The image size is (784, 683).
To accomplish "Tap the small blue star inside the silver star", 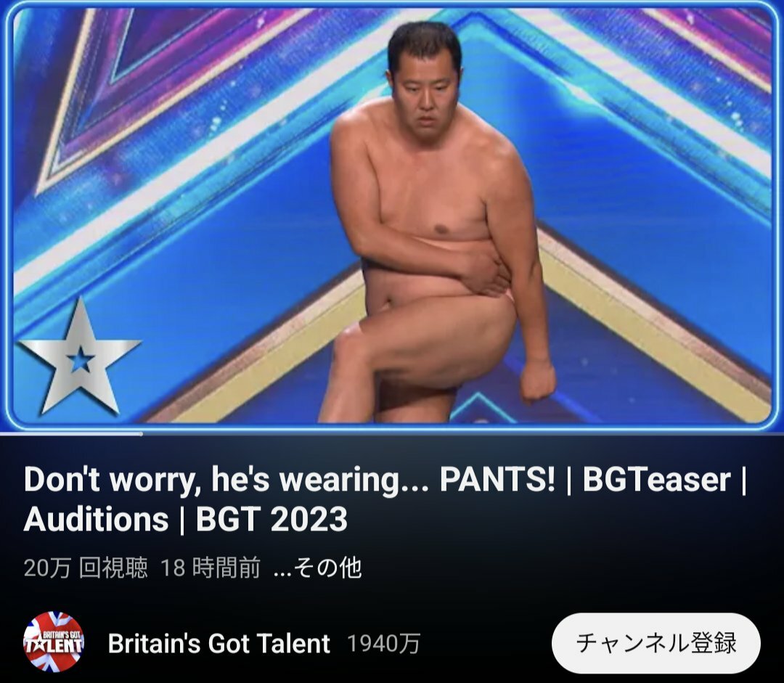I will (80, 359).
